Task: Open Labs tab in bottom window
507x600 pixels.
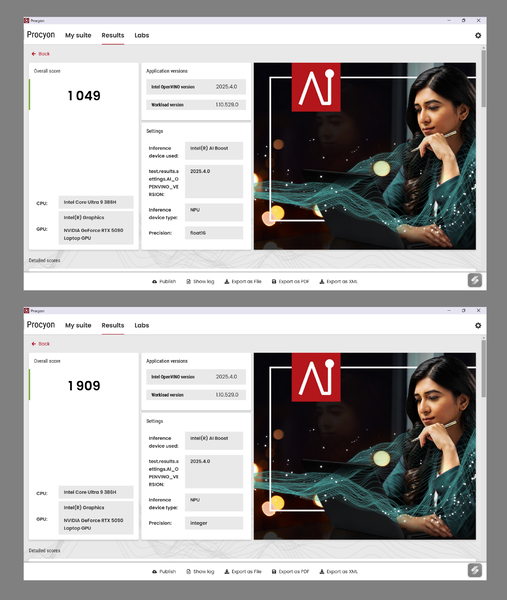Action: point(142,325)
